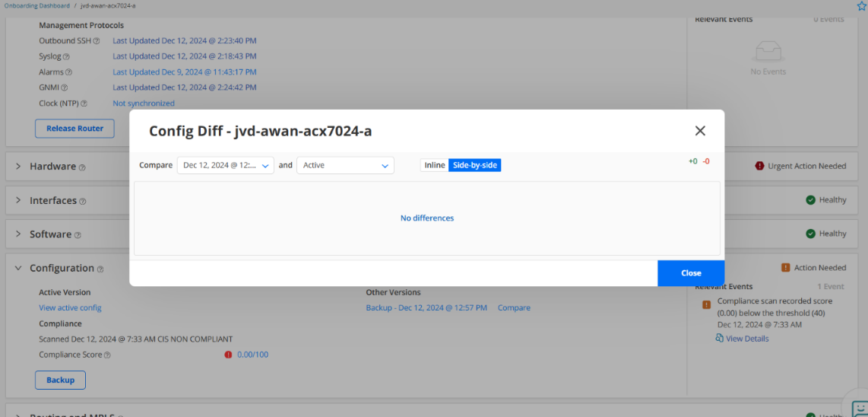Click Interfaces Healthy green check icon
Image resolution: width=868 pixels, height=417 pixels.
coord(810,200)
